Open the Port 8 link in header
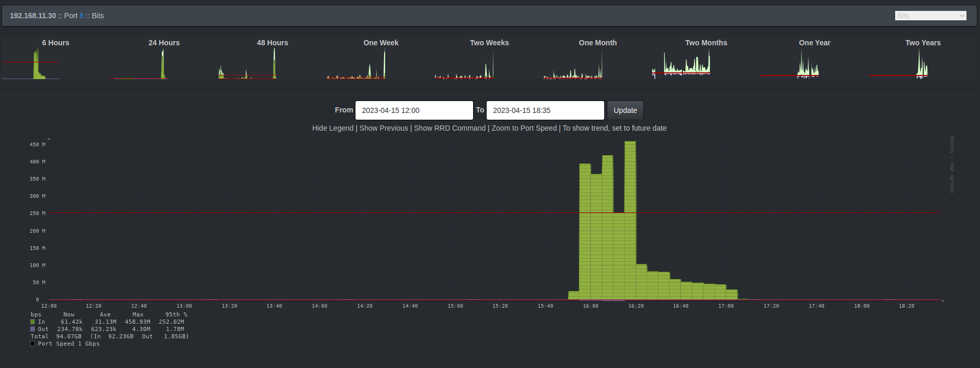This screenshot has width=980, height=368. pos(81,16)
